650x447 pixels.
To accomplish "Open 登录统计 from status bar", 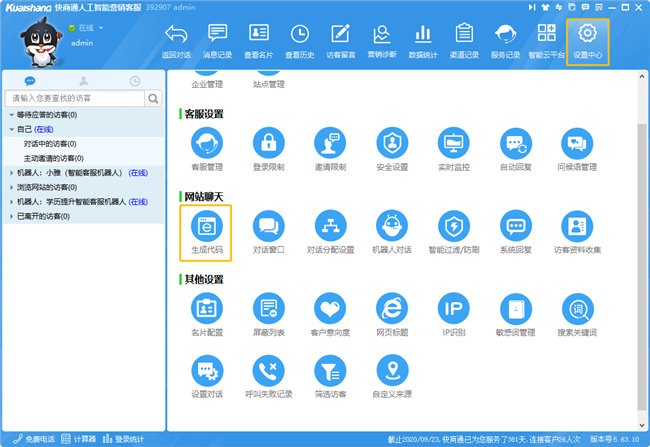I will pos(123,439).
